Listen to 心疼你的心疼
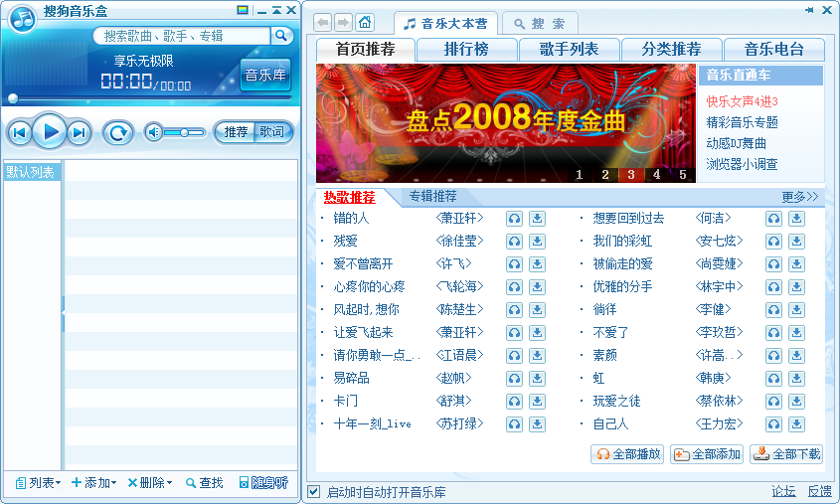 [x=514, y=287]
